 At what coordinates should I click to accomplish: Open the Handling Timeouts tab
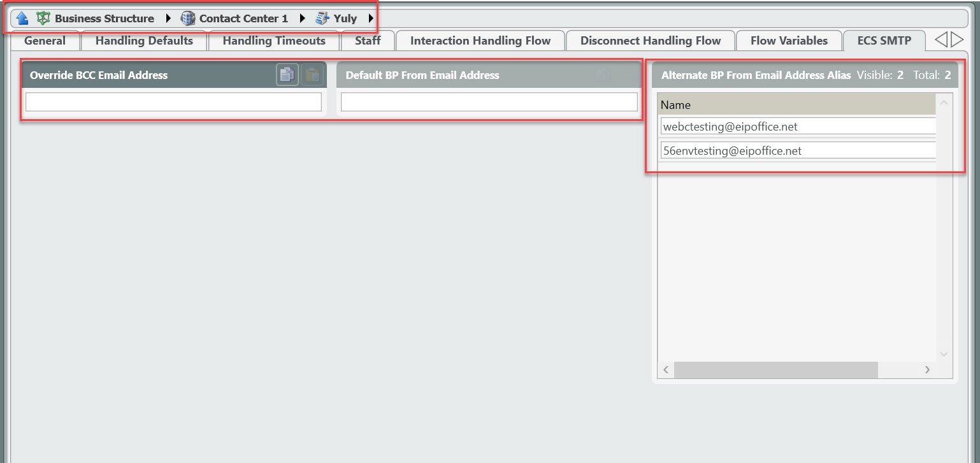click(x=274, y=41)
